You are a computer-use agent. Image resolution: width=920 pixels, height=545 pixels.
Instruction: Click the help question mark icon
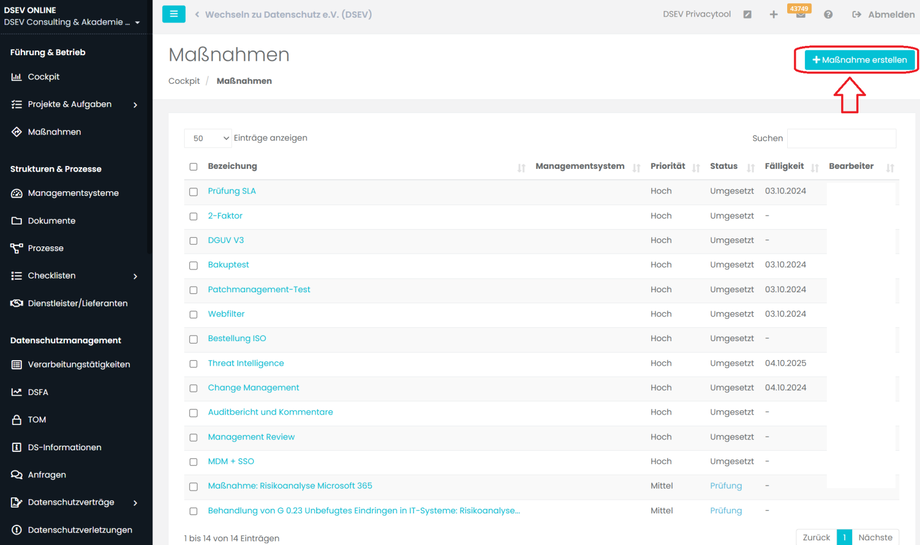coord(828,15)
